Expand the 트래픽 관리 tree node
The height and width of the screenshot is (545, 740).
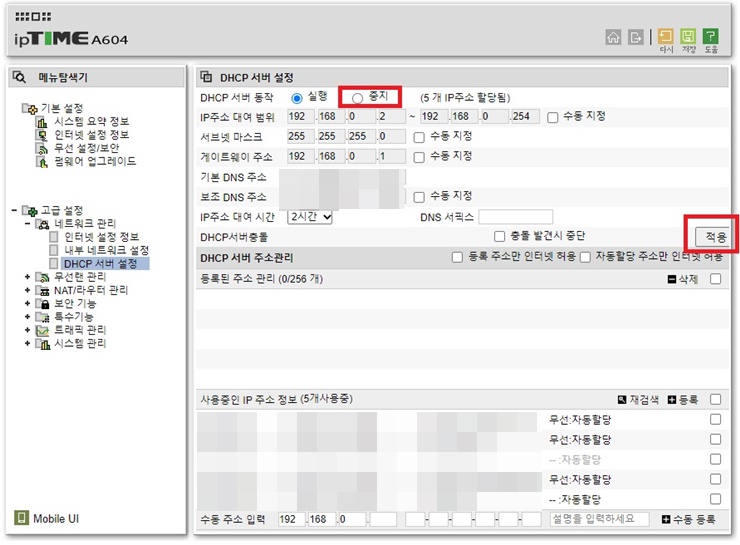pos(27,330)
